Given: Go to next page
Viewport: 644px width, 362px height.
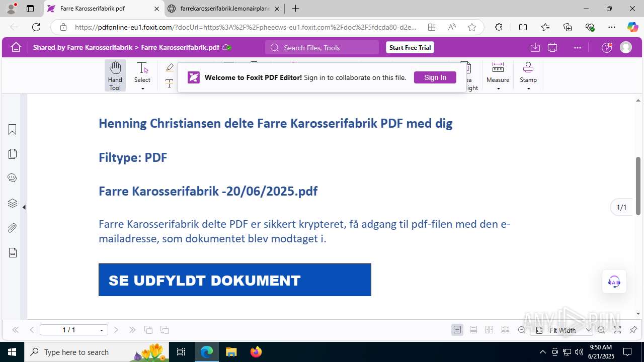Looking at the screenshot, I should (116, 330).
